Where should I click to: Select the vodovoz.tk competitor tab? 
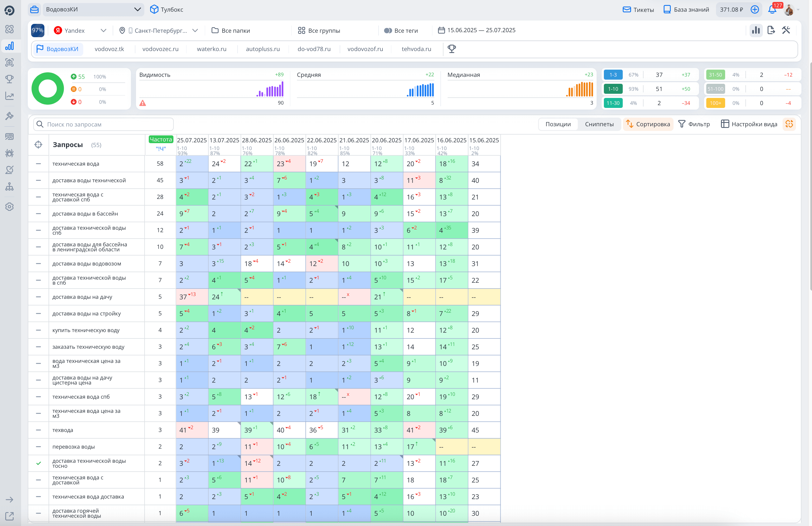(x=109, y=49)
